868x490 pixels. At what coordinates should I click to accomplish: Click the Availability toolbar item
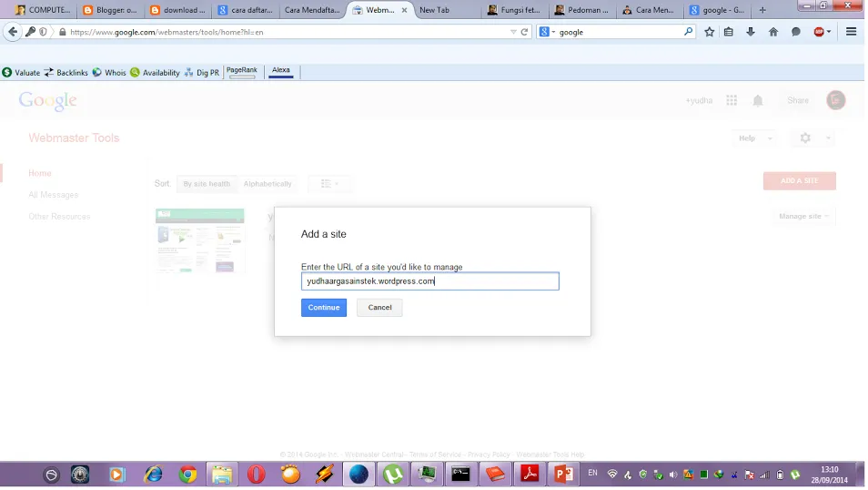[155, 73]
